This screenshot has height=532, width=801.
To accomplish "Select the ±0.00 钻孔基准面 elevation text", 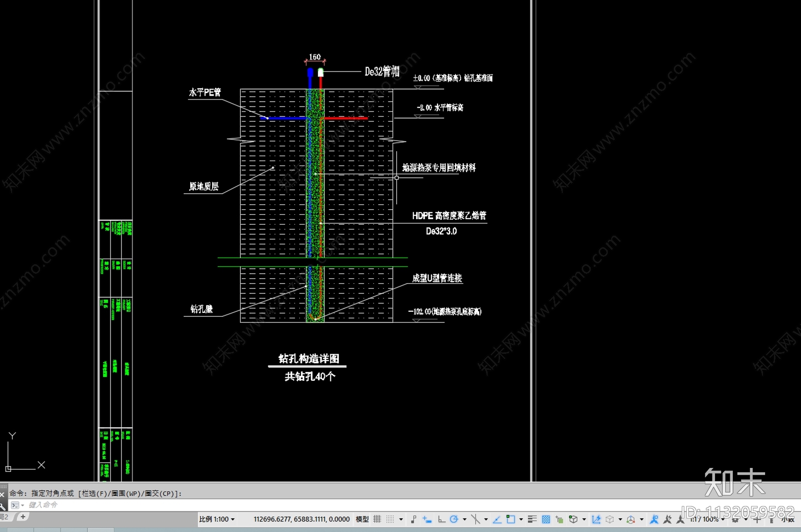I will pos(453,78).
